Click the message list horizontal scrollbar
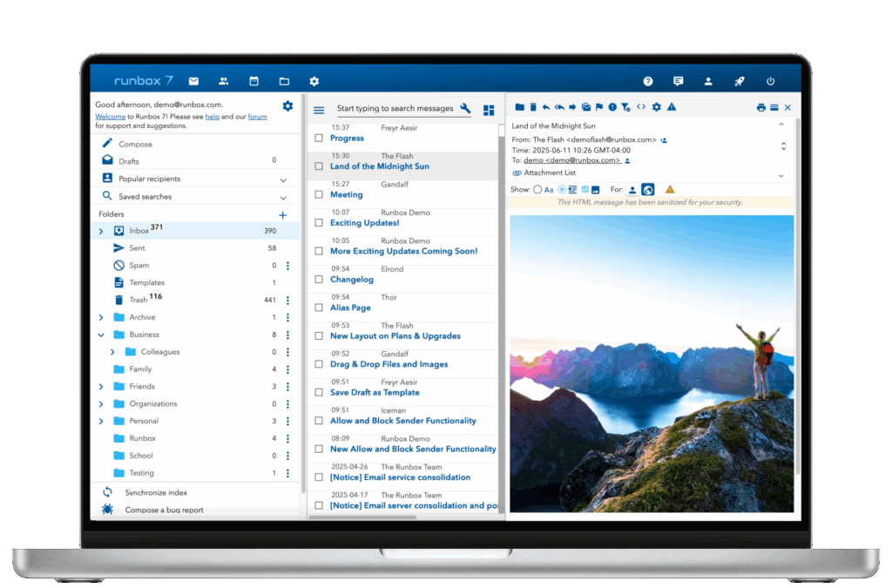 click(363, 517)
